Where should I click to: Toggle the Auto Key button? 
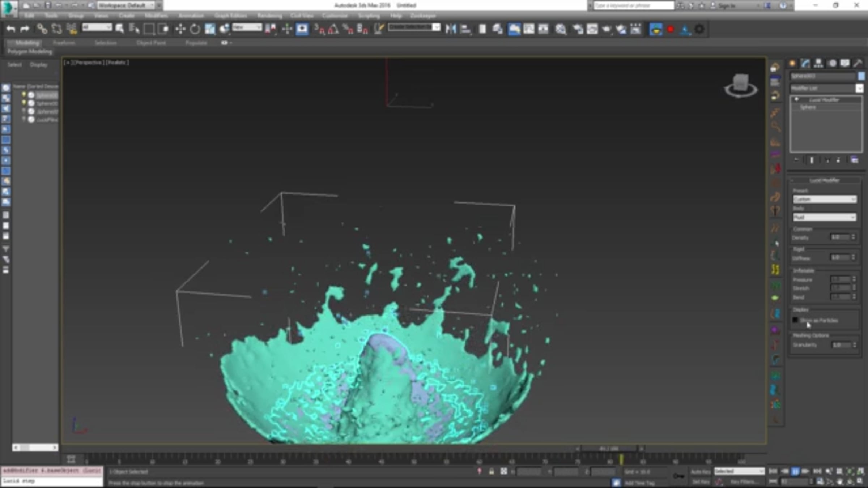click(701, 471)
